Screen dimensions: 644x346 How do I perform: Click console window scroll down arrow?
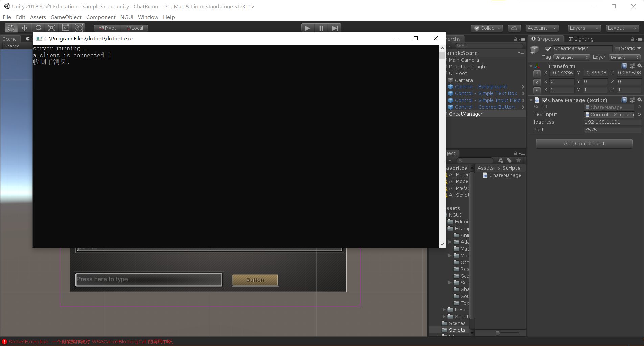pyautogui.click(x=442, y=244)
